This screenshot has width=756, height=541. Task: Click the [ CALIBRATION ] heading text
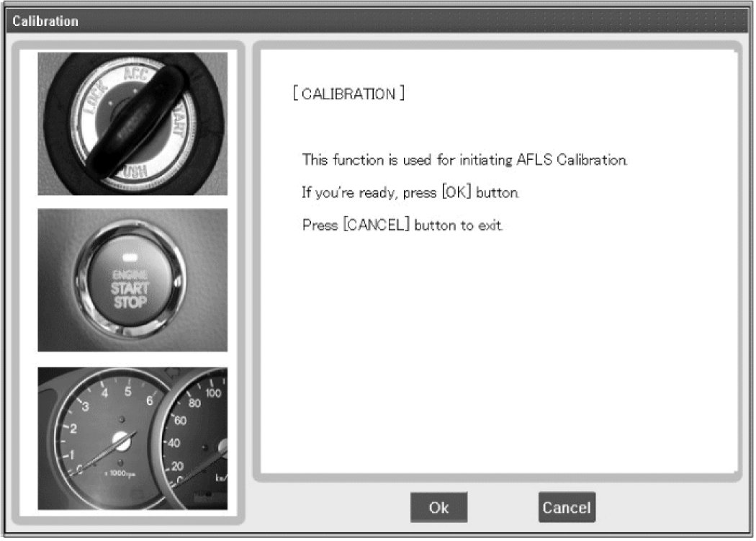pyautogui.click(x=348, y=94)
